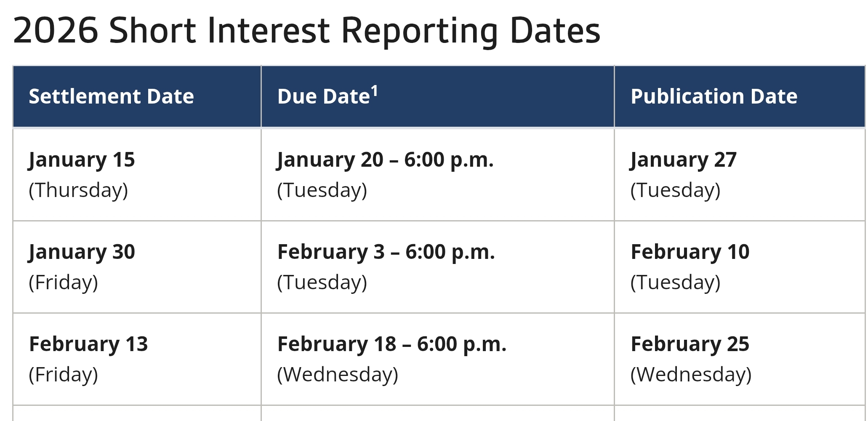Click the 2026 Short Interest Reporting Dates heading

[x=306, y=31]
